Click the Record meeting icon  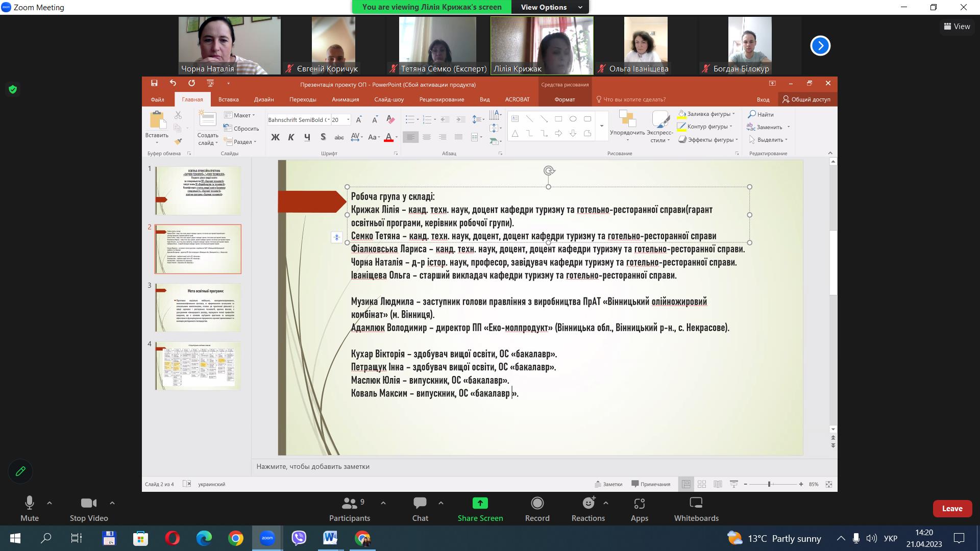537,504
